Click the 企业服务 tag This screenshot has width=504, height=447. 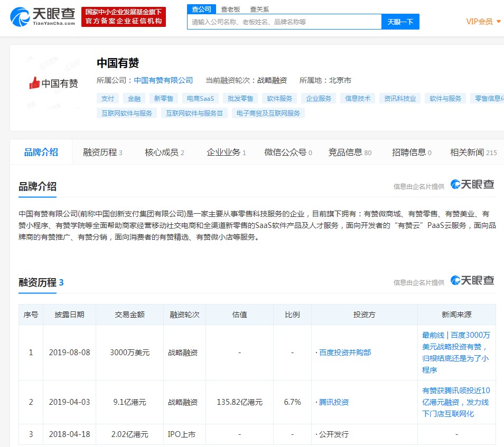(319, 99)
